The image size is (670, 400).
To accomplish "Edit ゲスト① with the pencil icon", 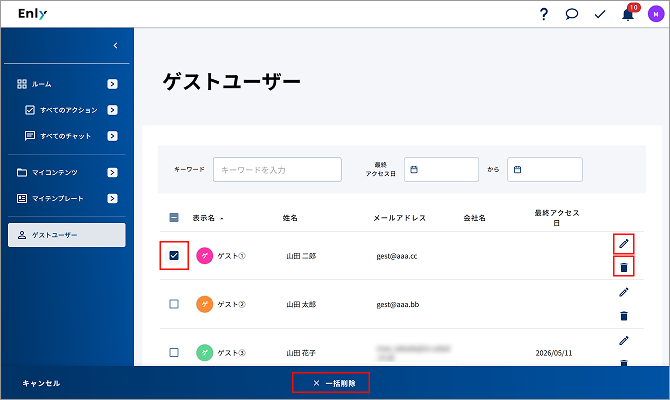I will 624,244.
